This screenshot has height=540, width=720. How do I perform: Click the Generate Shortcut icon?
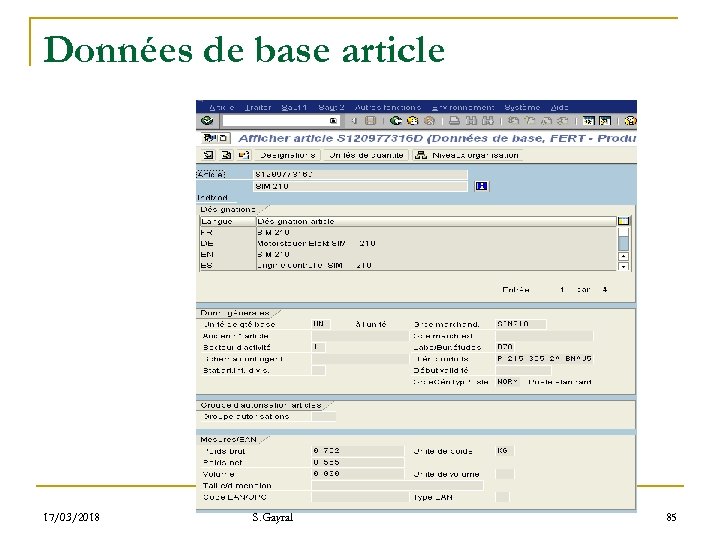pos(605,121)
